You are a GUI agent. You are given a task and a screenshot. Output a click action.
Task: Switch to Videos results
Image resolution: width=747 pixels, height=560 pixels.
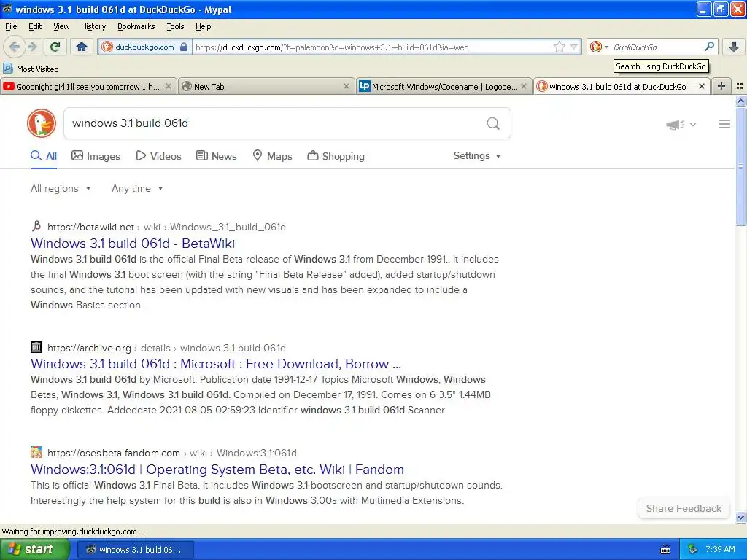(158, 156)
